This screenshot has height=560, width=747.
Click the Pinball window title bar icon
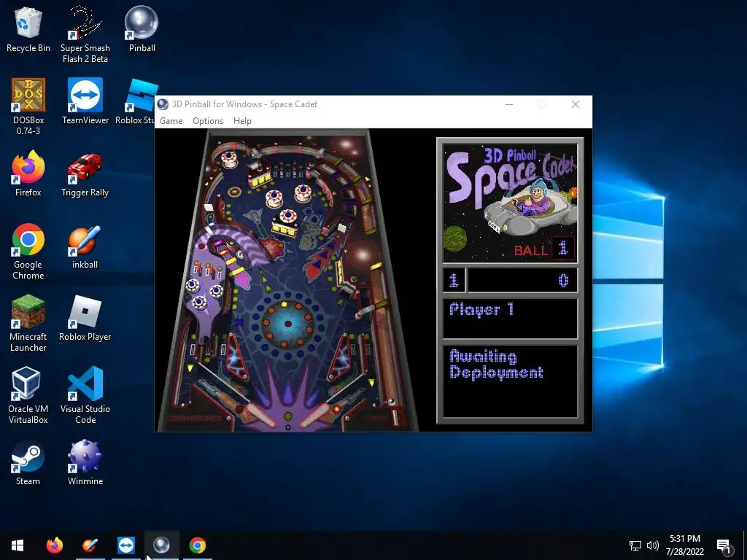(163, 104)
